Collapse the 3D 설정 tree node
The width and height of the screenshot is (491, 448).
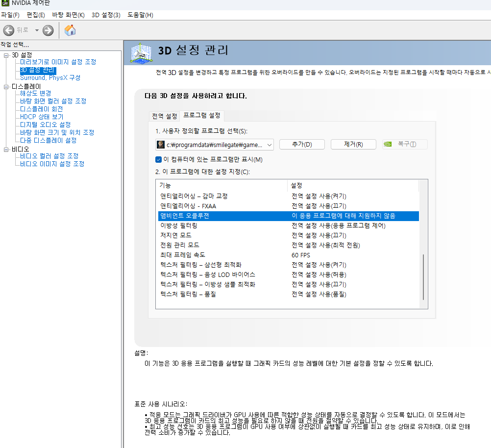(x=6, y=55)
